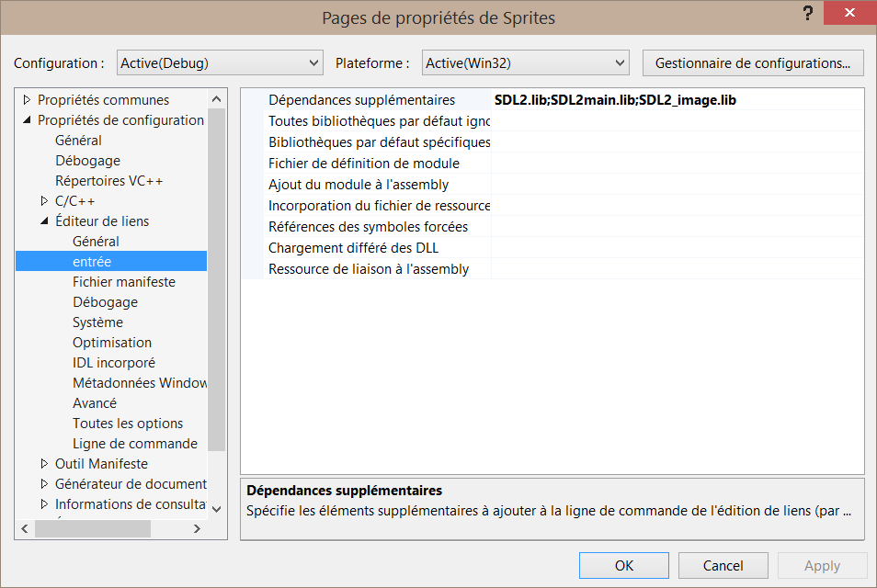Click the OK button
This screenshot has width=877, height=588.
pos(624,566)
